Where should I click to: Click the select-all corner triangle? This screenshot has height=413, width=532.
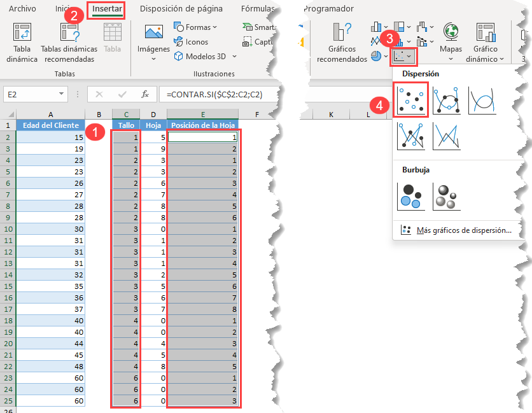pyautogui.click(x=10, y=115)
